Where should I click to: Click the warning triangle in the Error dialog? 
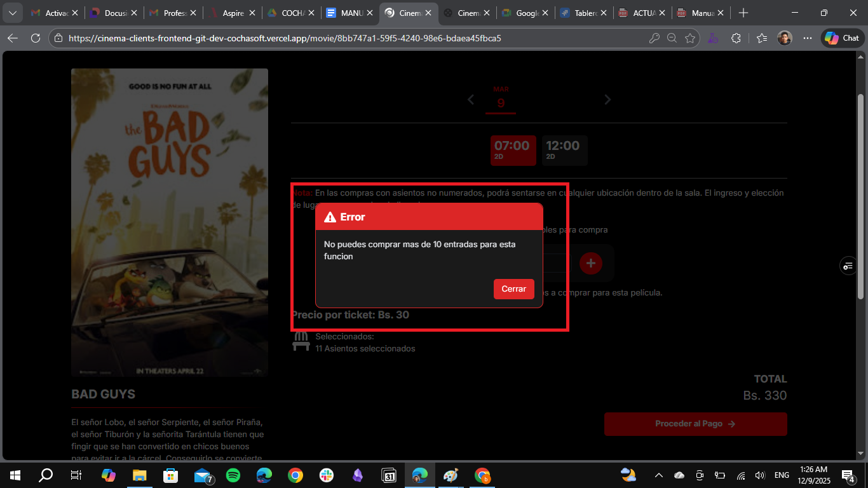click(x=330, y=217)
